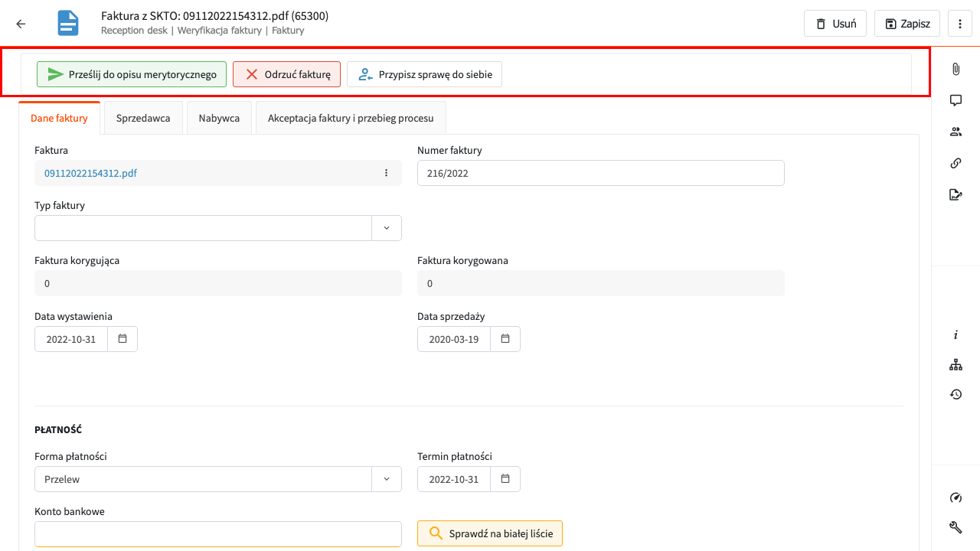Open the history clock icon

coord(955,394)
